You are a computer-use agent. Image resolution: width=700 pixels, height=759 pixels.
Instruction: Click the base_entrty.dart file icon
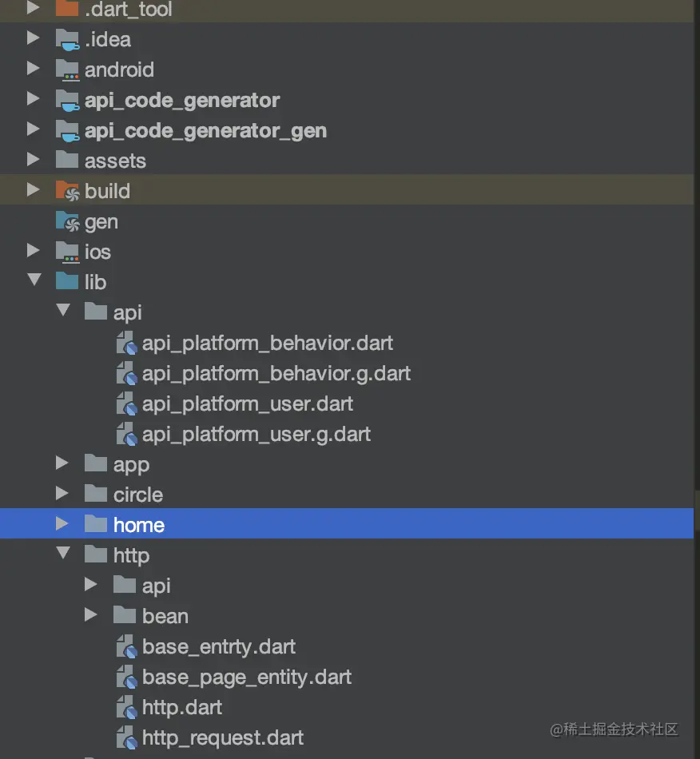[x=126, y=647]
